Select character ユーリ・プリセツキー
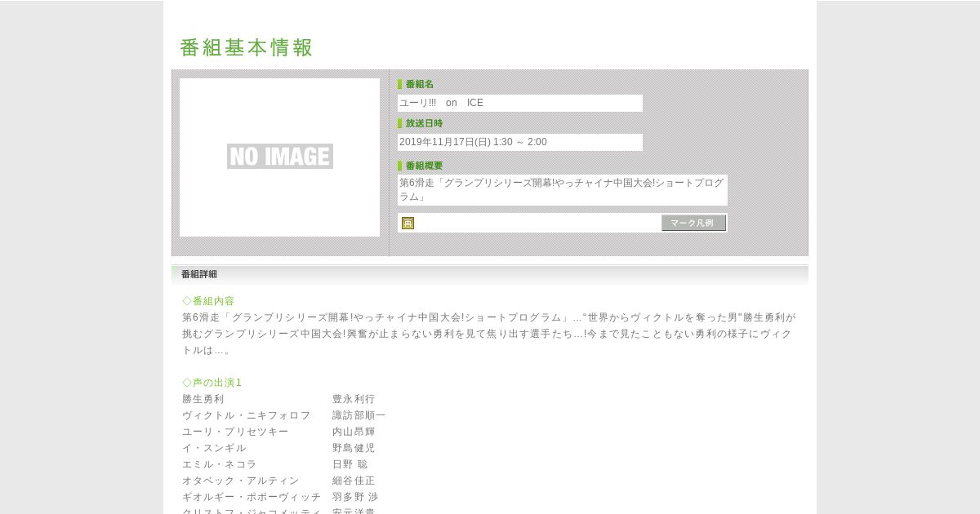The image size is (980, 514). (x=235, y=432)
